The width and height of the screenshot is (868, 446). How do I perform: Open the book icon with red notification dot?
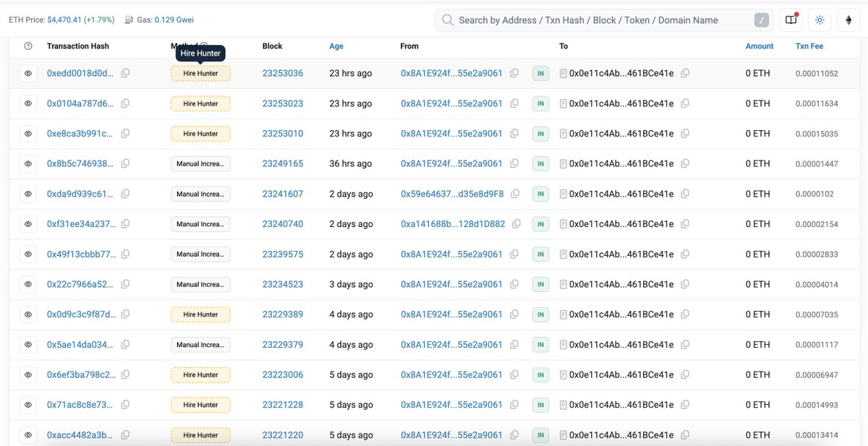point(791,20)
